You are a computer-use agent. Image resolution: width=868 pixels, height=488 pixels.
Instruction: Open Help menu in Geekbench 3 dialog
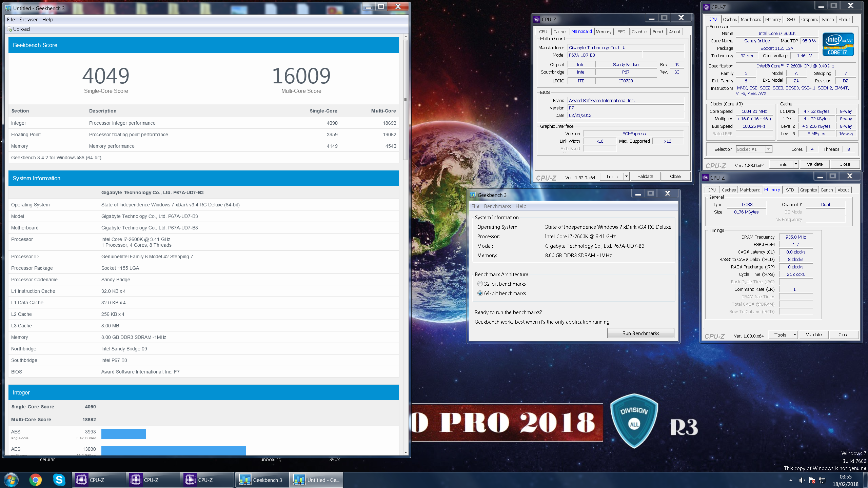pyautogui.click(x=521, y=206)
